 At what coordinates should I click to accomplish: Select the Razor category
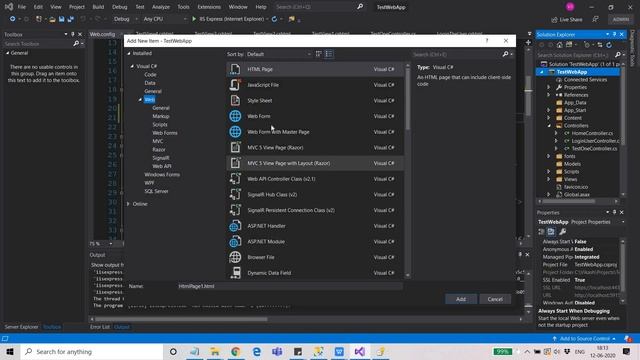[x=159, y=149]
